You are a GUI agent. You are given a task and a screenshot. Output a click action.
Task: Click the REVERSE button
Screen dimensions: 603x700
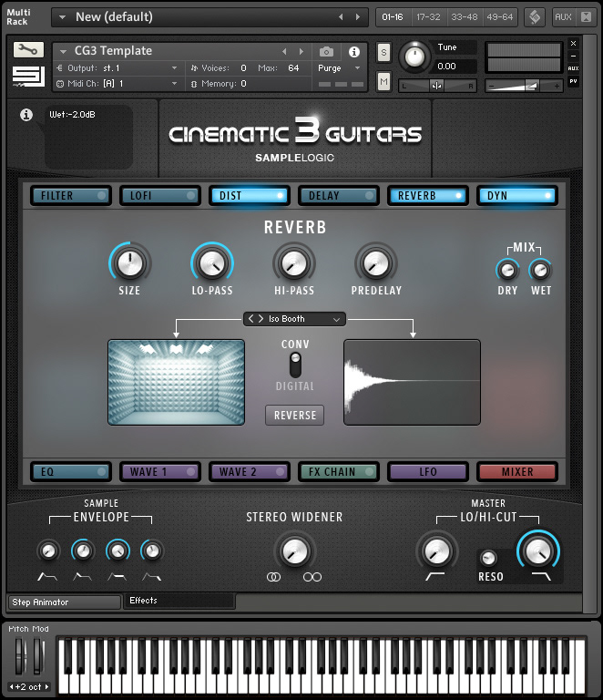pyautogui.click(x=295, y=416)
